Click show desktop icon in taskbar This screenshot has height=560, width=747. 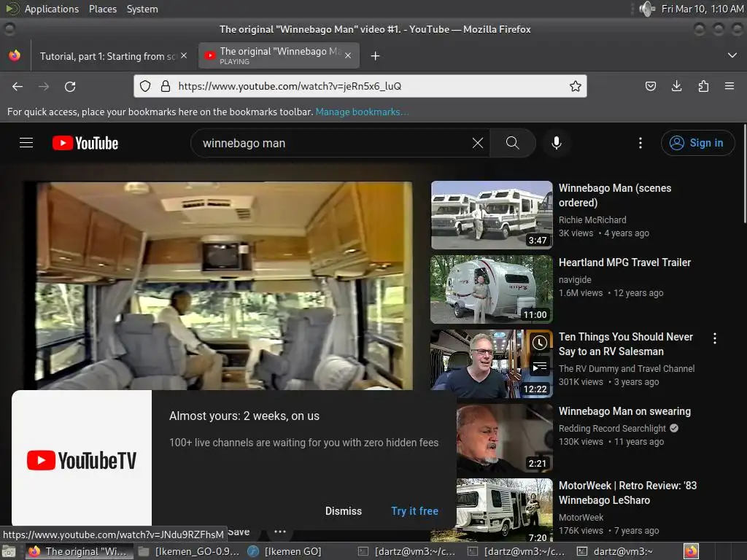click(9, 551)
